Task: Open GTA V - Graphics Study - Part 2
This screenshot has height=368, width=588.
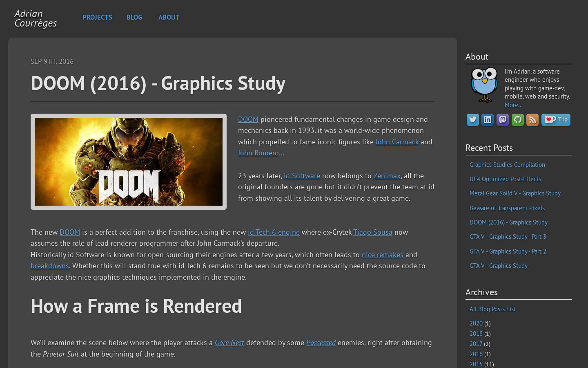Action: pos(508,251)
